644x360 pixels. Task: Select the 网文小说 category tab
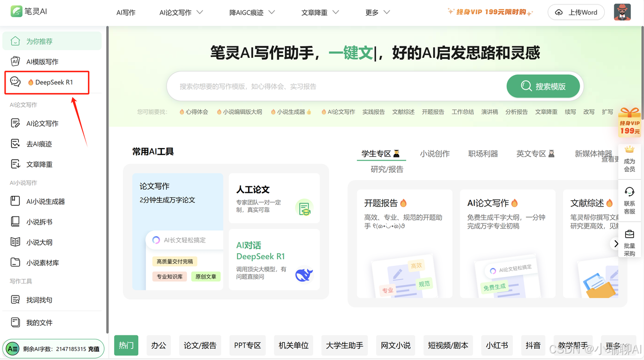tap(395, 345)
